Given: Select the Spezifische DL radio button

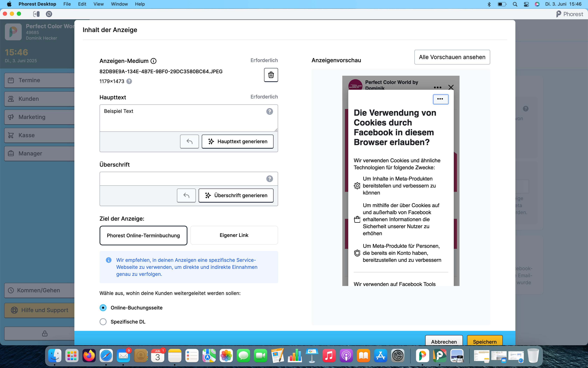Looking at the screenshot, I should pyautogui.click(x=103, y=322).
